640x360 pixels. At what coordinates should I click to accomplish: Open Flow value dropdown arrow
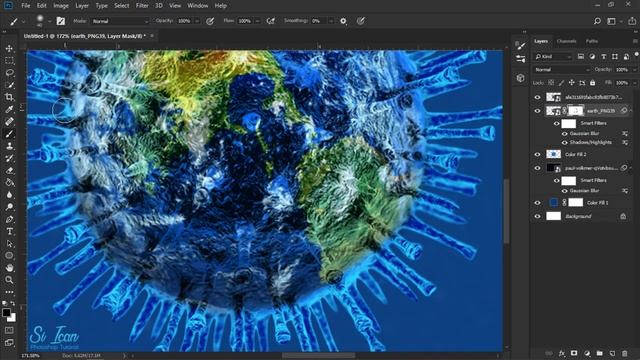(x=258, y=21)
